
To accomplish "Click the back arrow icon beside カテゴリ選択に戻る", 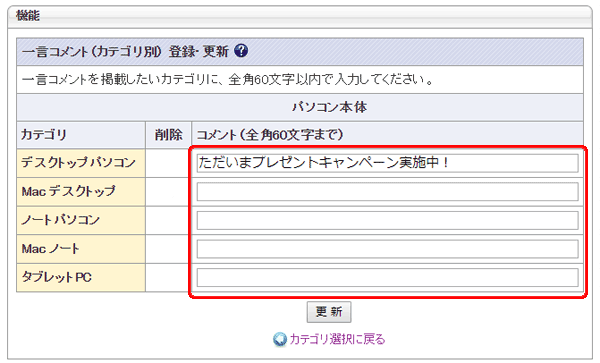I will point(280,339).
